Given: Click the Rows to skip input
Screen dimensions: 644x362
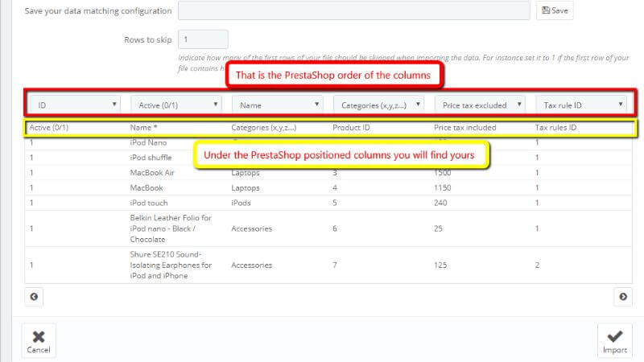Looking at the screenshot, I should 203,39.
